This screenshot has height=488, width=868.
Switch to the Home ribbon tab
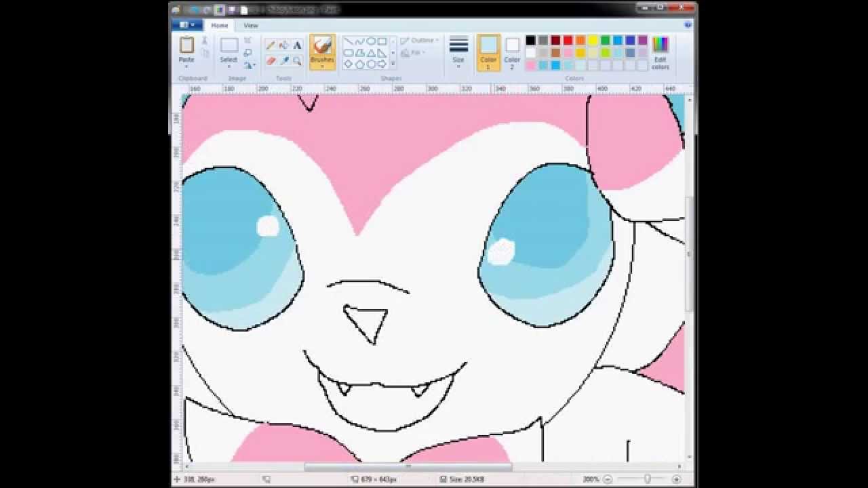[x=220, y=25]
